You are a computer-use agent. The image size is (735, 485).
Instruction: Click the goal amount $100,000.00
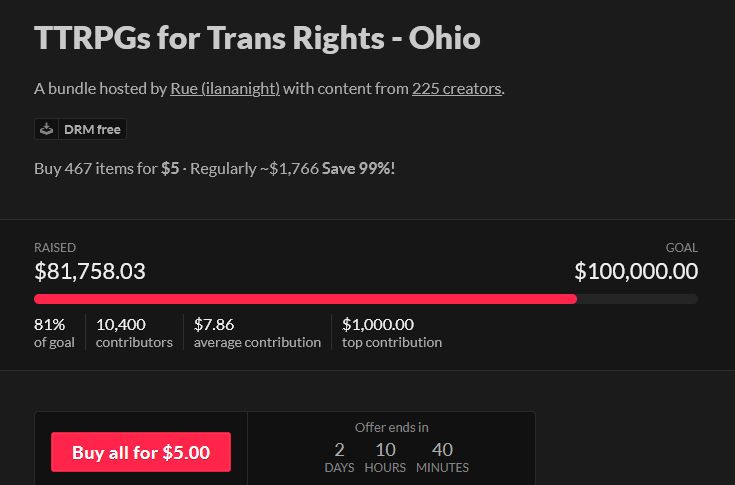636,271
